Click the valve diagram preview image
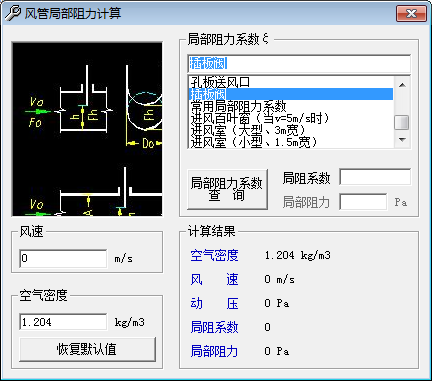This screenshot has width=432, height=381. (x=87, y=129)
